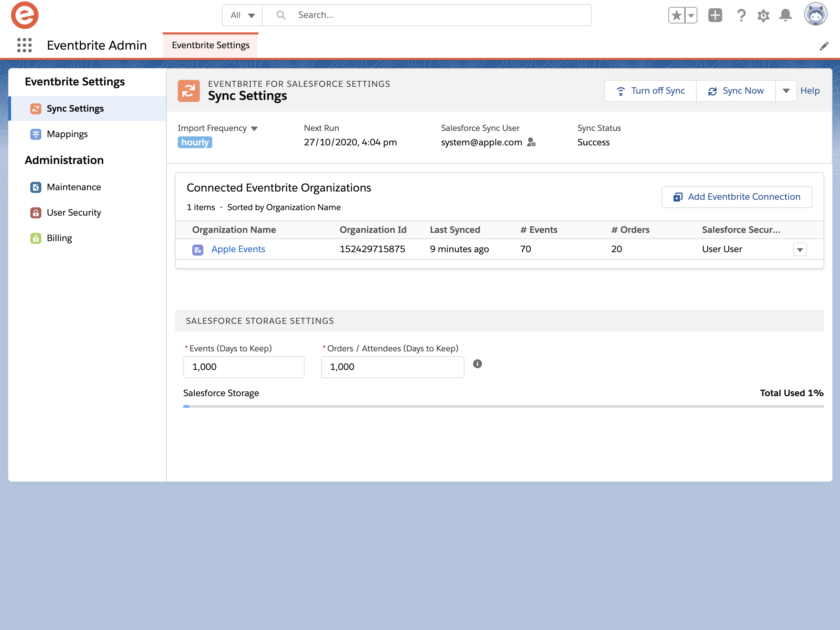This screenshot has height=630, width=840.
Task: Click the Eventbrite logo icon
Action: click(x=25, y=15)
